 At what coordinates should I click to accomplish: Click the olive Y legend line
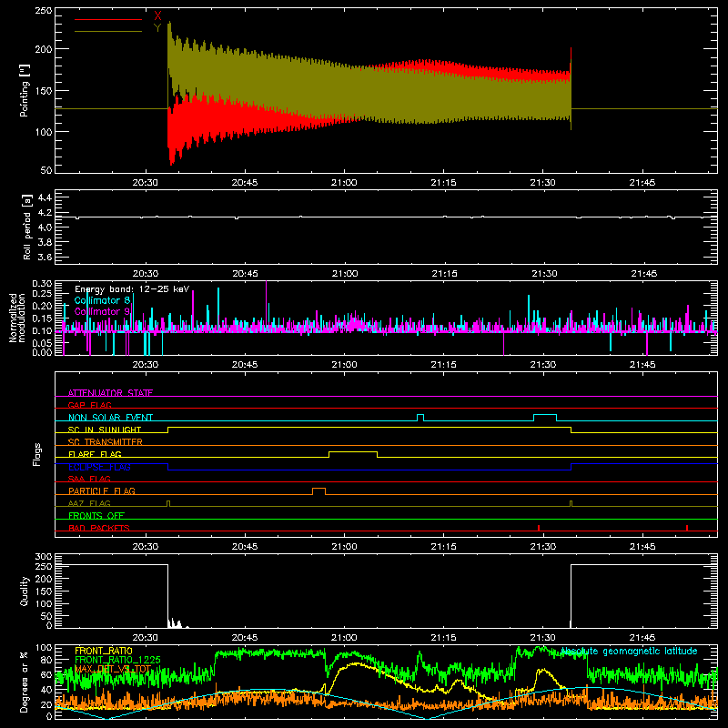(x=108, y=32)
